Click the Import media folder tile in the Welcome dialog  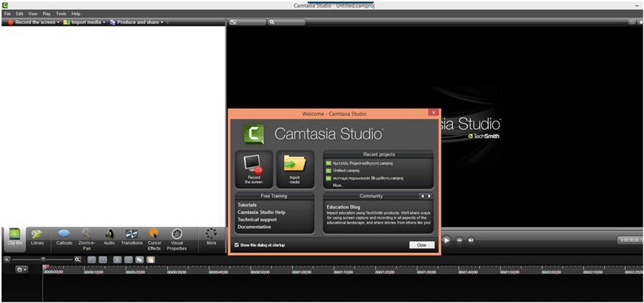(295, 169)
